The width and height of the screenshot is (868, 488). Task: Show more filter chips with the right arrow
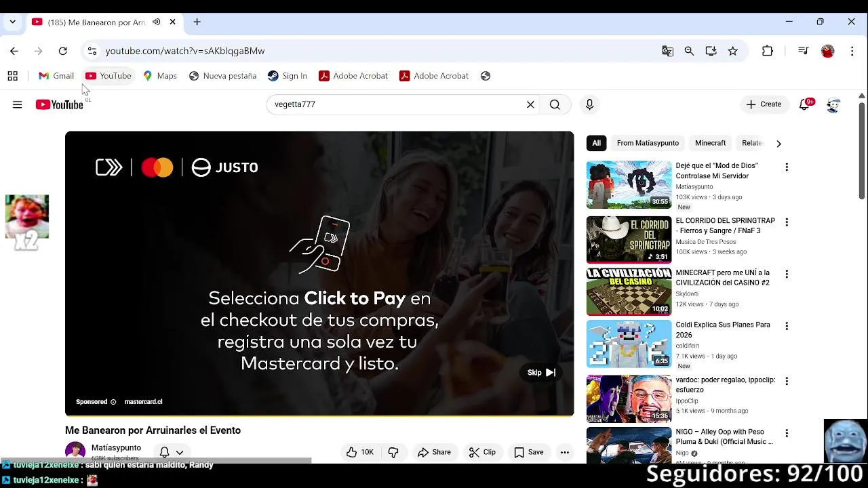(x=778, y=143)
